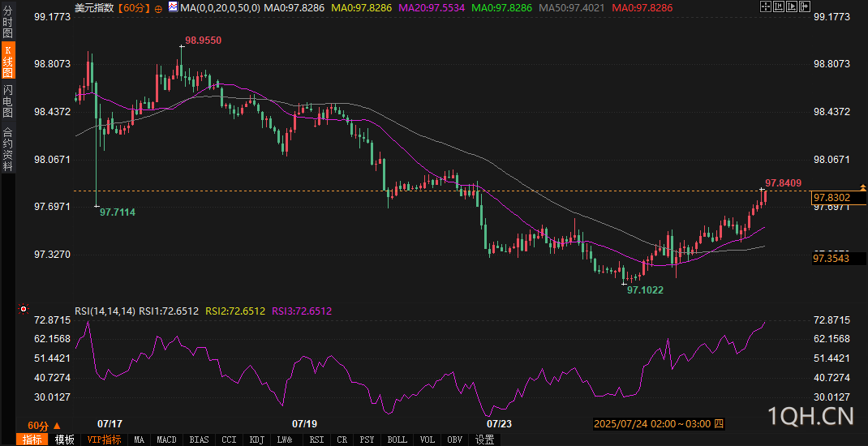868x446 pixels.
Task: Enable the KDJ indicator
Action: point(257,440)
